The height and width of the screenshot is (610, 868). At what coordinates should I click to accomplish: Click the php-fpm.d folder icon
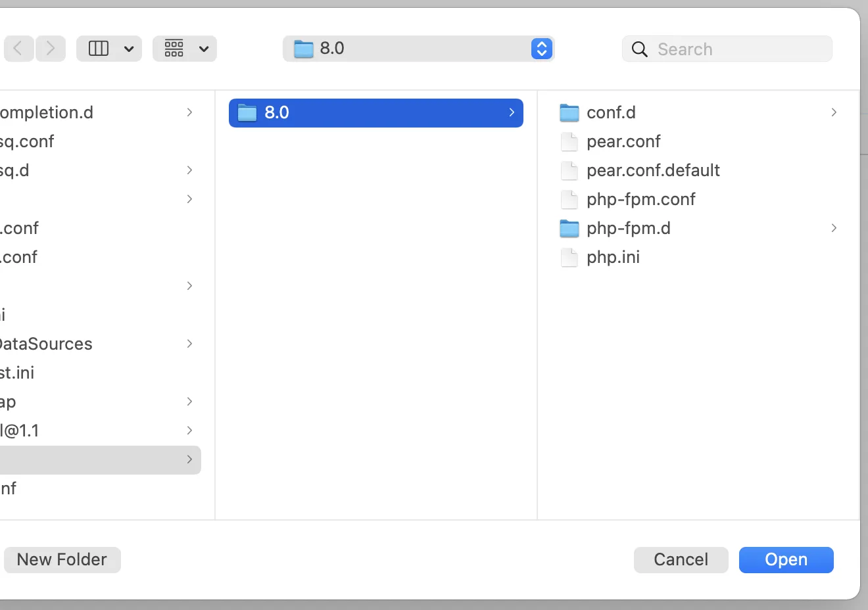point(569,229)
